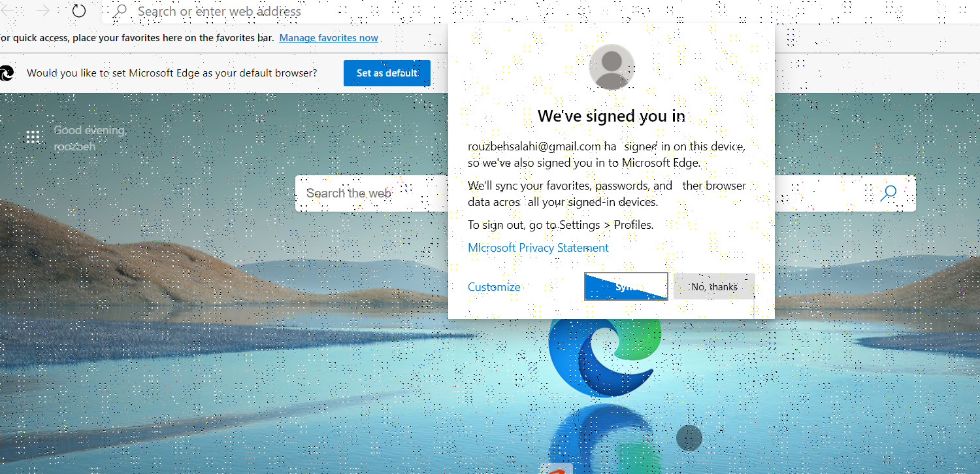Screen dimensions: 980x474
Task: Click the Edge logo in the default browser banner
Action: coord(7,73)
